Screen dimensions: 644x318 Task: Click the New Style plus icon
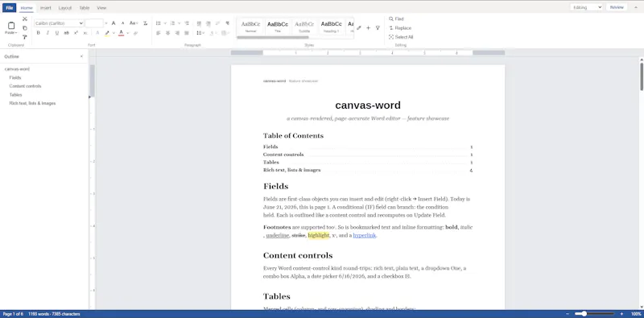pyautogui.click(x=369, y=28)
